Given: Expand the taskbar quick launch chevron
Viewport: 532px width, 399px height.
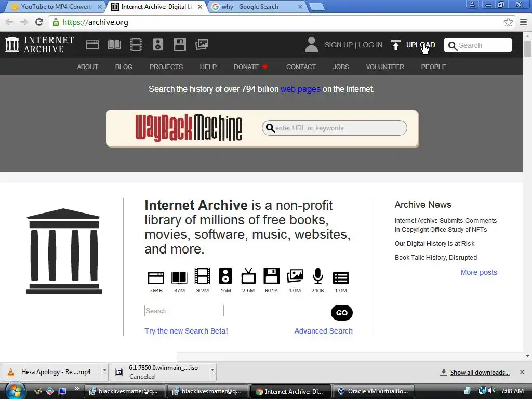Looking at the screenshot, I should pos(77,389).
